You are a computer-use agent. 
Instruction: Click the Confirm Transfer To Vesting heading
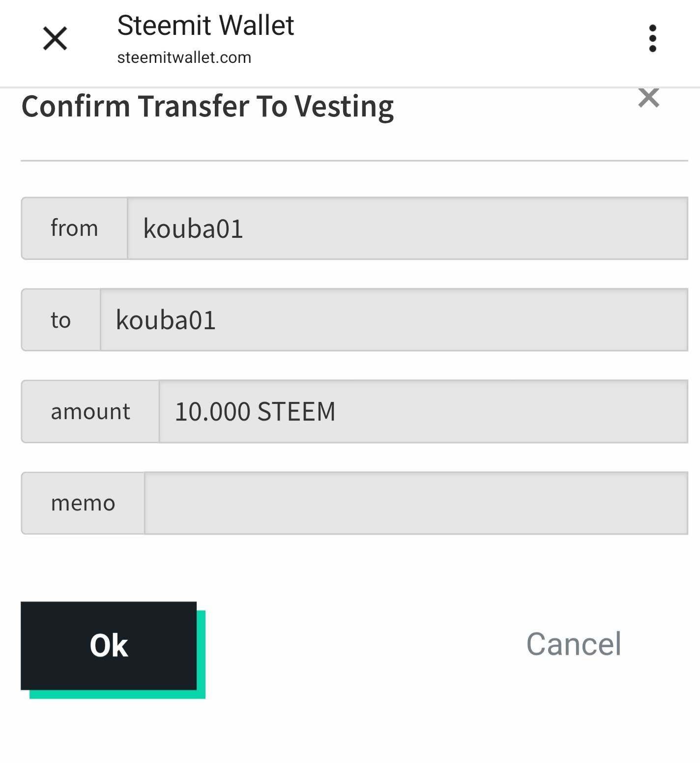pos(207,107)
